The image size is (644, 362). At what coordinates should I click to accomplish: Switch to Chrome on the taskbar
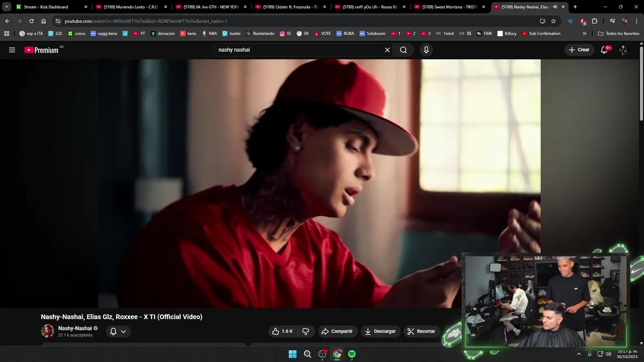coord(337,354)
